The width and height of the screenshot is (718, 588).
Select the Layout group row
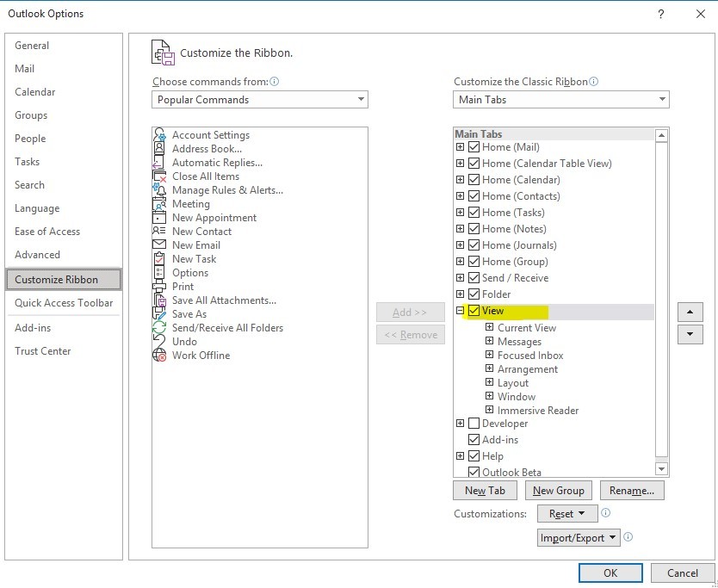[513, 383]
